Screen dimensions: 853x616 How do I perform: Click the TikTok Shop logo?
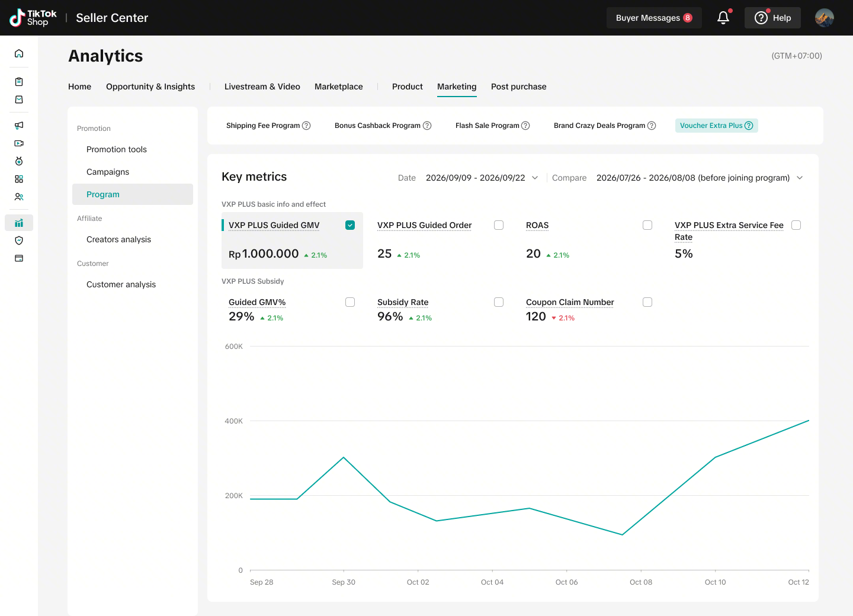(33, 18)
